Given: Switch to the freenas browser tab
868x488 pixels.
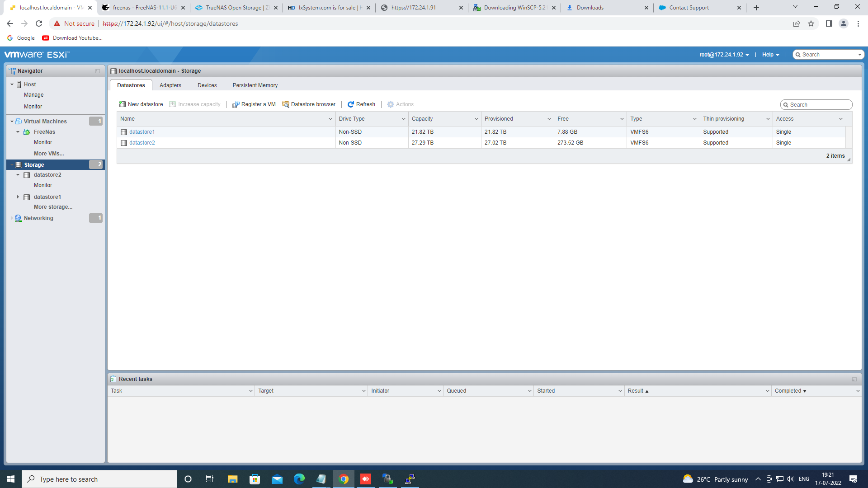Looking at the screenshot, I should coord(144,8).
